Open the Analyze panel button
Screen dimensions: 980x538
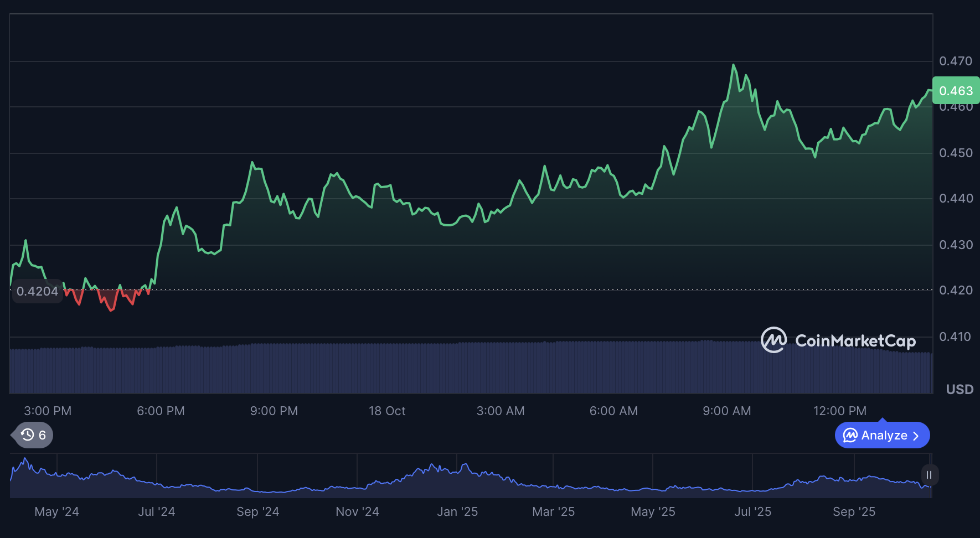(882, 436)
